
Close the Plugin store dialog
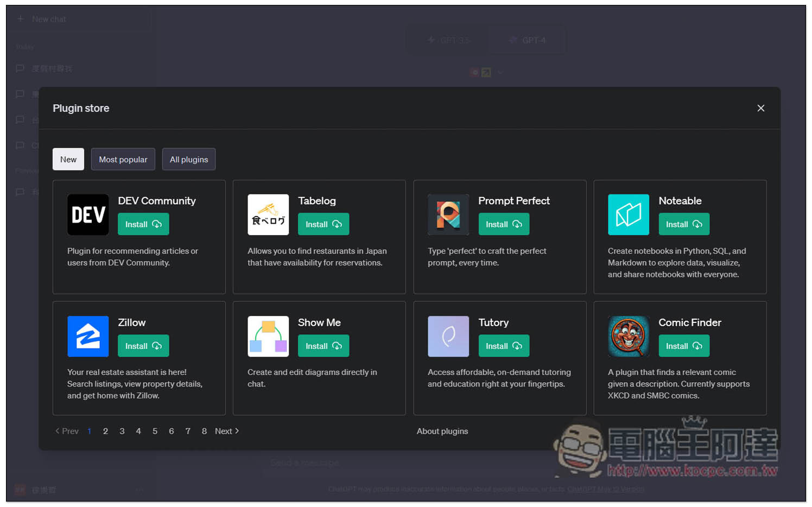tap(761, 109)
